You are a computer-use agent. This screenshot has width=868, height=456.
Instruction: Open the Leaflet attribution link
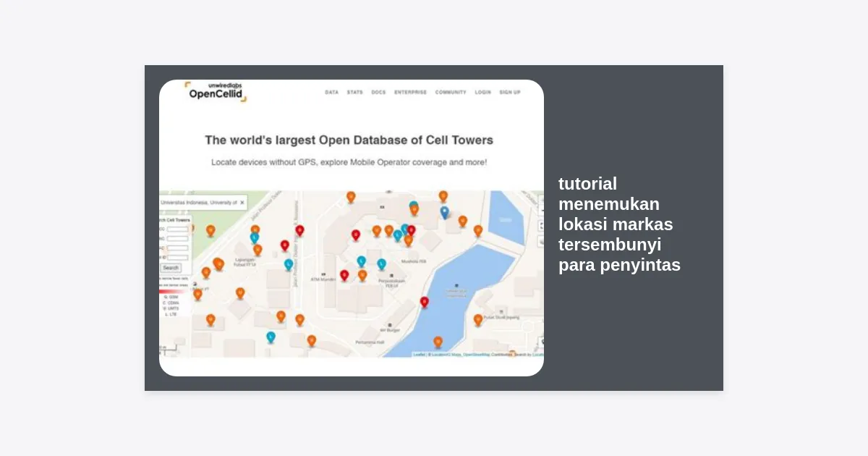pyautogui.click(x=419, y=355)
